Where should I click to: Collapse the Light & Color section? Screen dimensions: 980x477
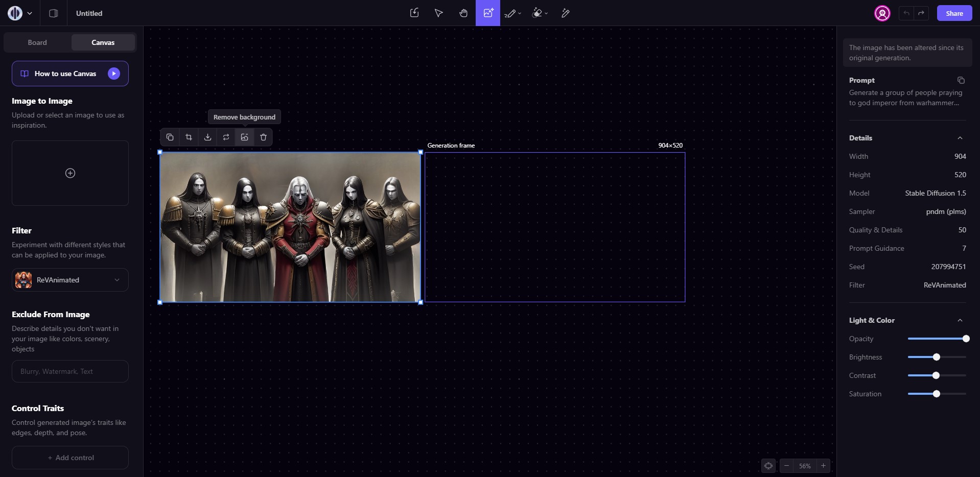coord(960,320)
